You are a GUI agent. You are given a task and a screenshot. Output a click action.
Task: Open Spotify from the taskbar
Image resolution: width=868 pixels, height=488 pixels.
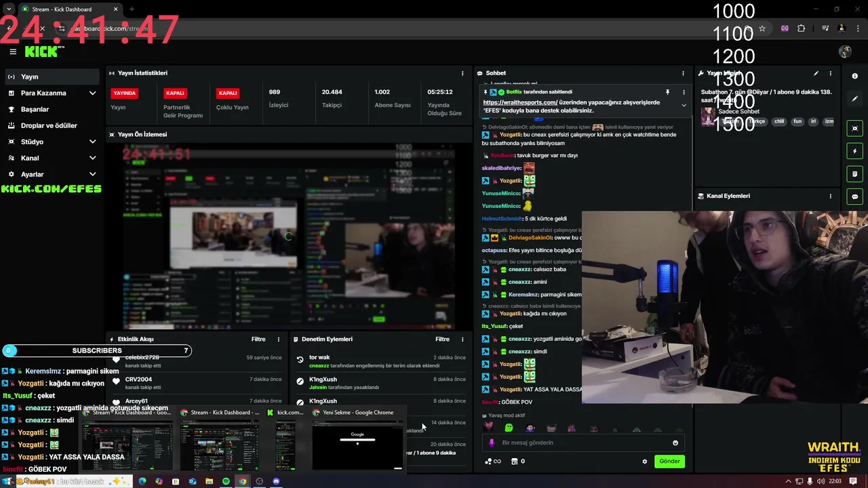tap(226, 481)
